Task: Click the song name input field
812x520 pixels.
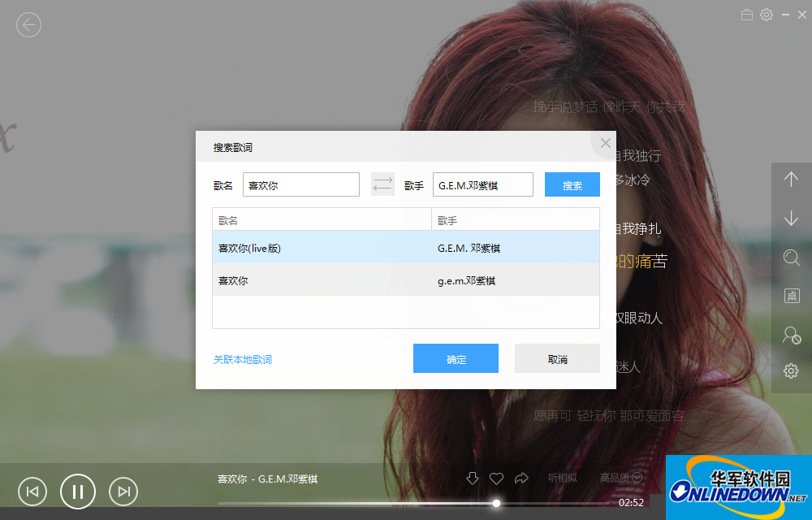Action: (x=301, y=184)
